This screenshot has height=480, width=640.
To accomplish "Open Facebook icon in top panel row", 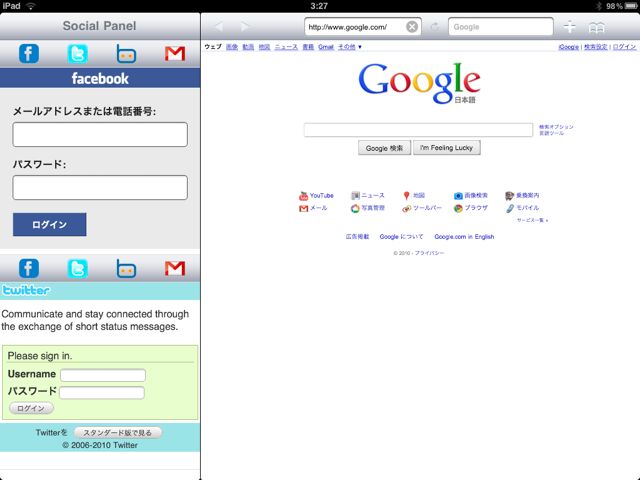I will 29,53.
